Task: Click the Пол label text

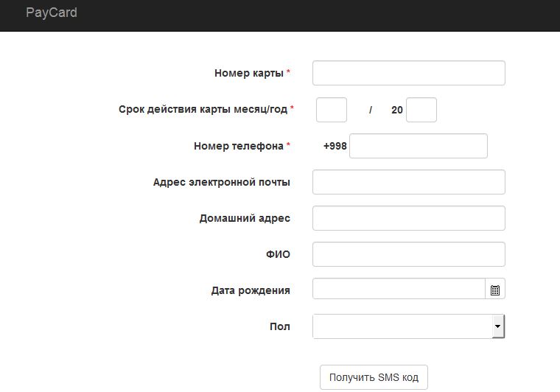Action: coord(279,326)
